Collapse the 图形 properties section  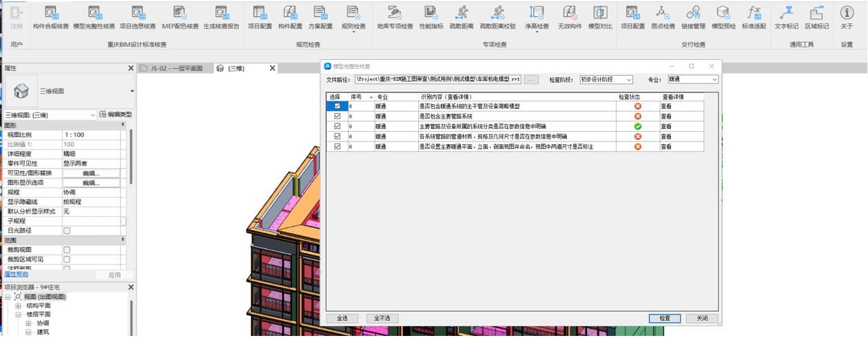123,125
